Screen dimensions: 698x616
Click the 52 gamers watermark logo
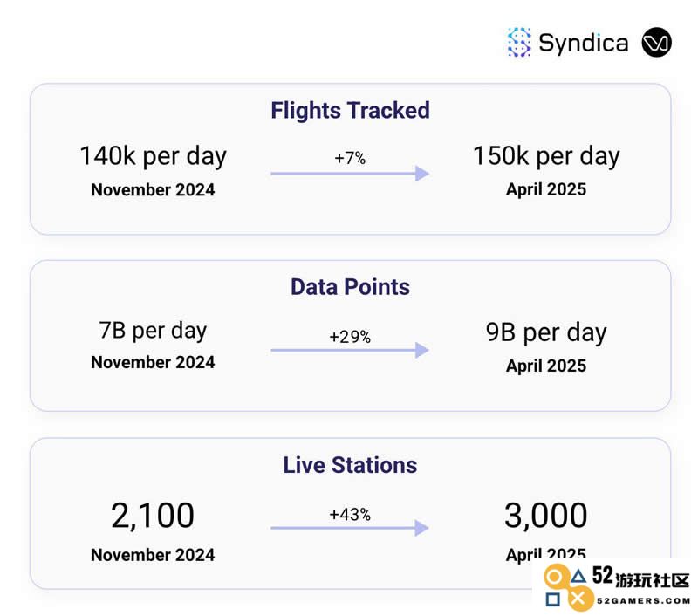click(616, 585)
